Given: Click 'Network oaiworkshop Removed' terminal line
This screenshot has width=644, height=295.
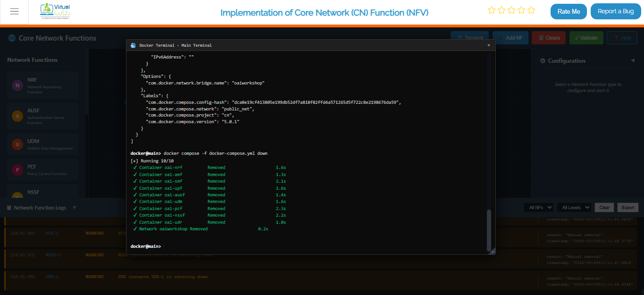Looking at the screenshot, I should coord(201,229).
